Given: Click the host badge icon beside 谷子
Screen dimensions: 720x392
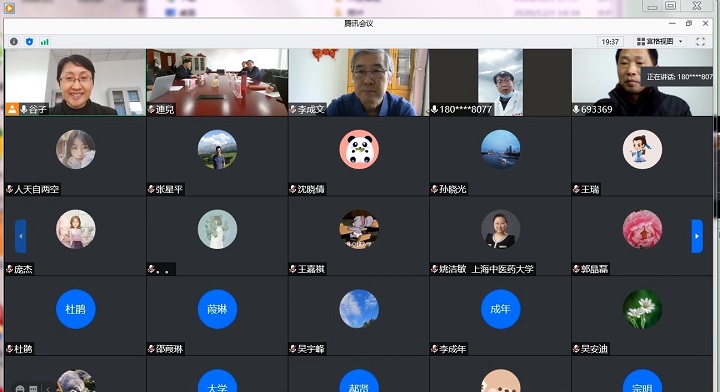Looking at the screenshot, I should click(11, 109).
